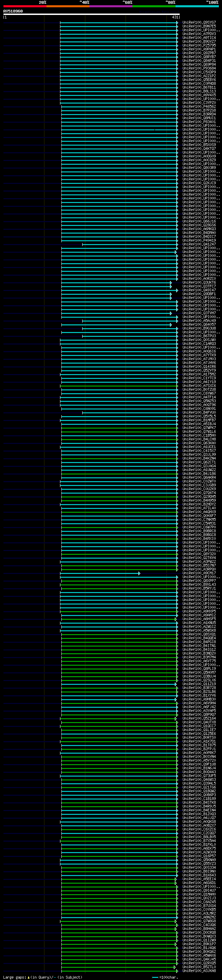Click the UniRef100_C1ARQ3 hit label
The width and height of the screenshot is (222, 980).
[199, 344]
